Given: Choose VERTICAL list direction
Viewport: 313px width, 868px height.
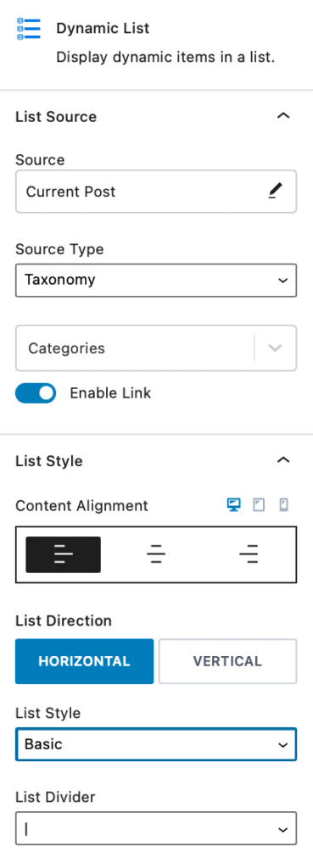Looking at the screenshot, I should point(227,661).
